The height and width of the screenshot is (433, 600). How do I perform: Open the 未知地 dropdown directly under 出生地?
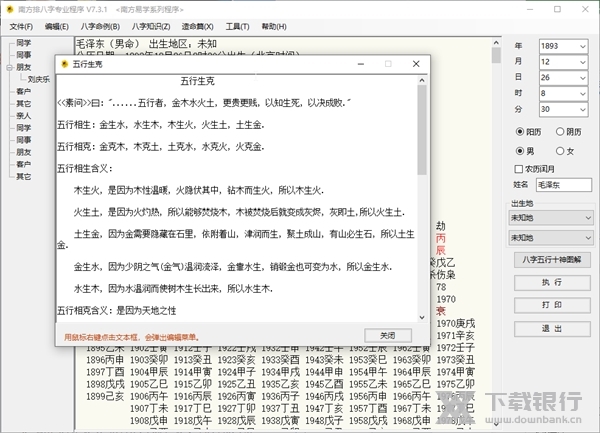point(551,218)
